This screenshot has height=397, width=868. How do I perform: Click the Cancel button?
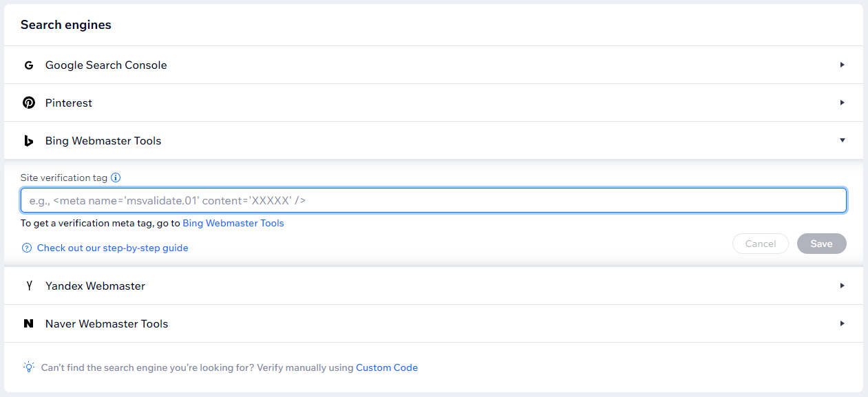tap(761, 244)
